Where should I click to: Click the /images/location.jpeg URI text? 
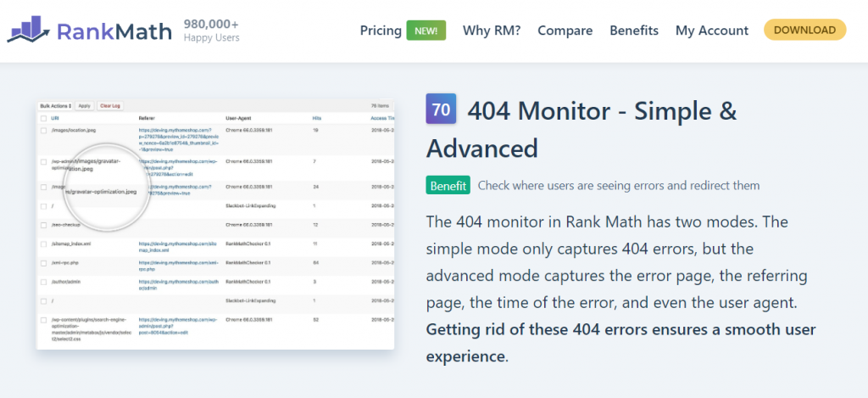pos(74,131)
